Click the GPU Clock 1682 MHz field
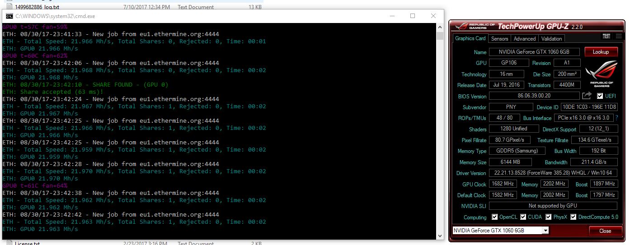Image resolution: width=644 pixels, height=245 pixels. [x=503, y=184]
